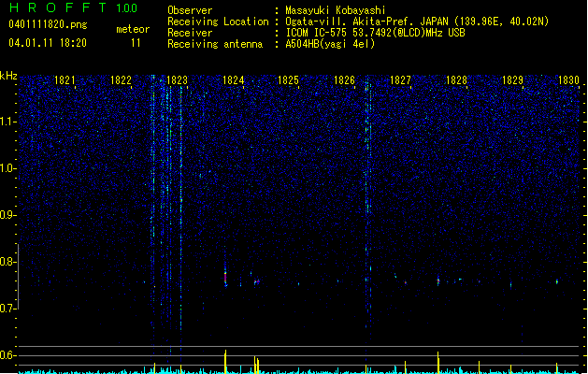Click the 1826 time marker
Screen dimensions: 588x374
pyautogui.click(x=344, y=80)
